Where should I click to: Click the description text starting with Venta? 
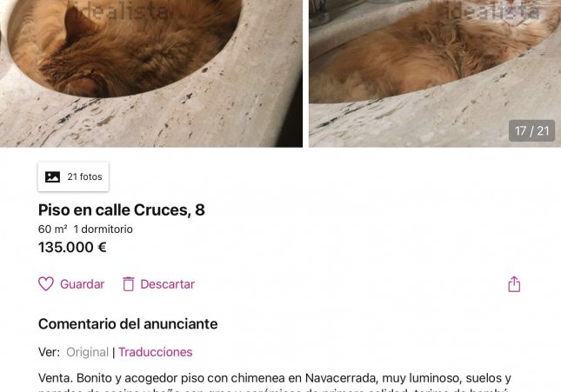pyautogui.click(x=275, y=382)
